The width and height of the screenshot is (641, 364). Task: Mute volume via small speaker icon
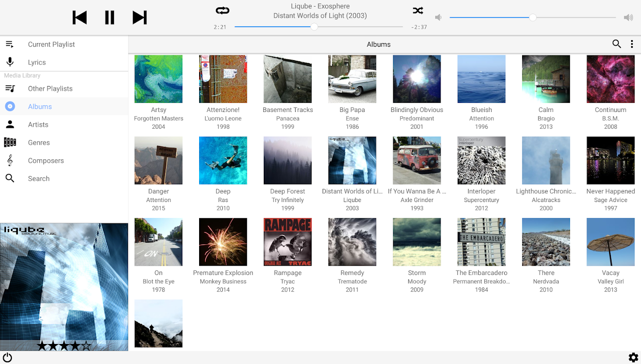click(x=438, y=18)
